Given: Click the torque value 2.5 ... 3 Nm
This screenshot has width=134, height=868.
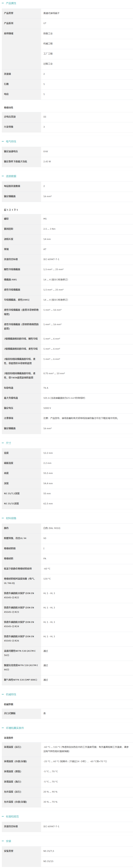Looking at the screenshot, I should click(49, 229).
